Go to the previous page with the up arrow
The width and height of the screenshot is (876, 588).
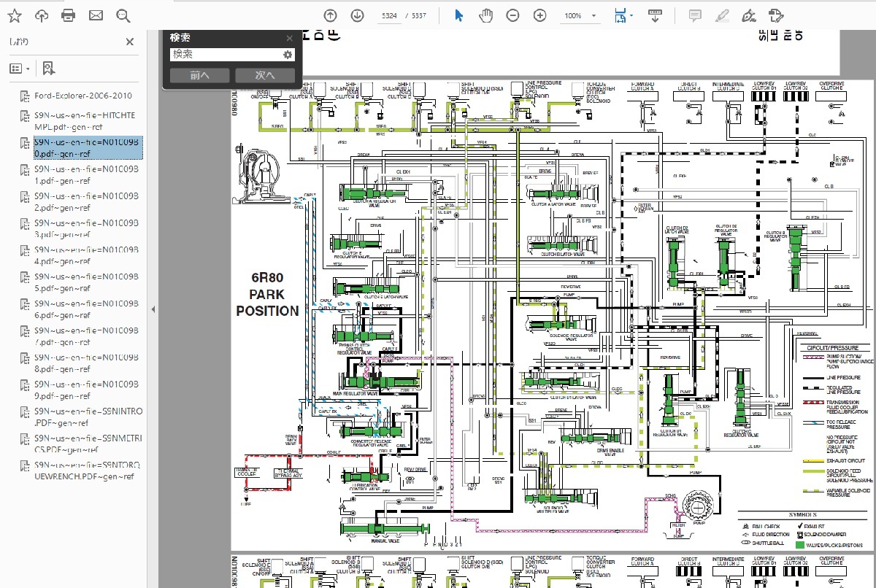click(x=330, y=15)
